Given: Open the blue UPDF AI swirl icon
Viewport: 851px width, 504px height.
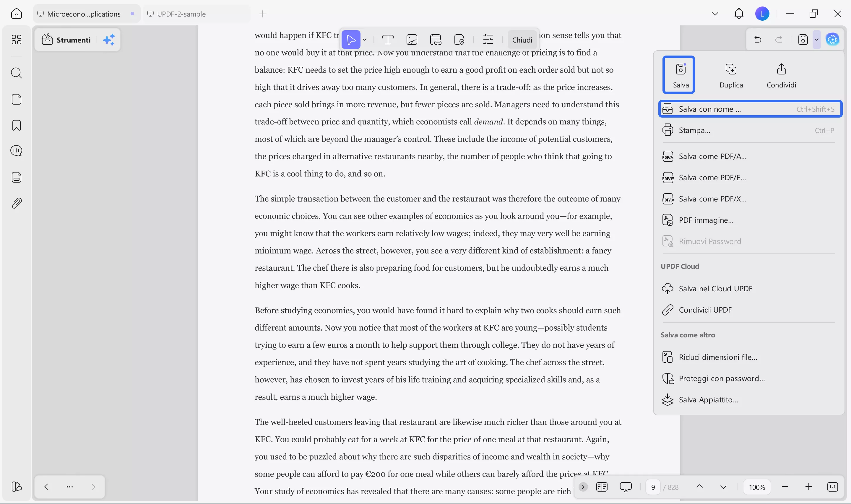Looking at the screenshot, I should point(832,39).
